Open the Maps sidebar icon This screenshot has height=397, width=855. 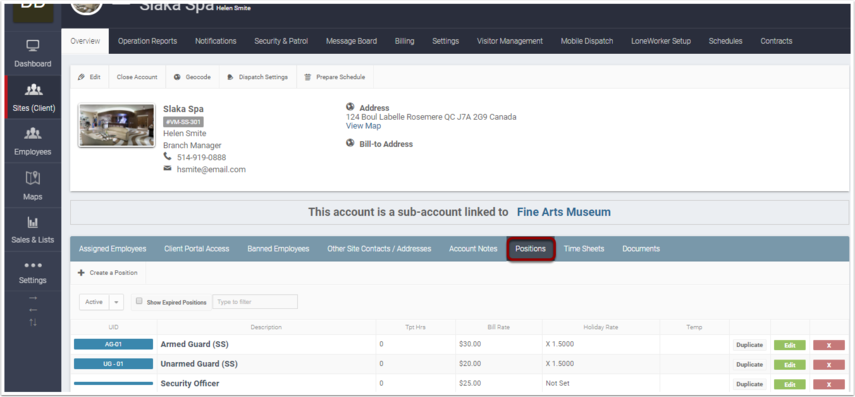33,178
